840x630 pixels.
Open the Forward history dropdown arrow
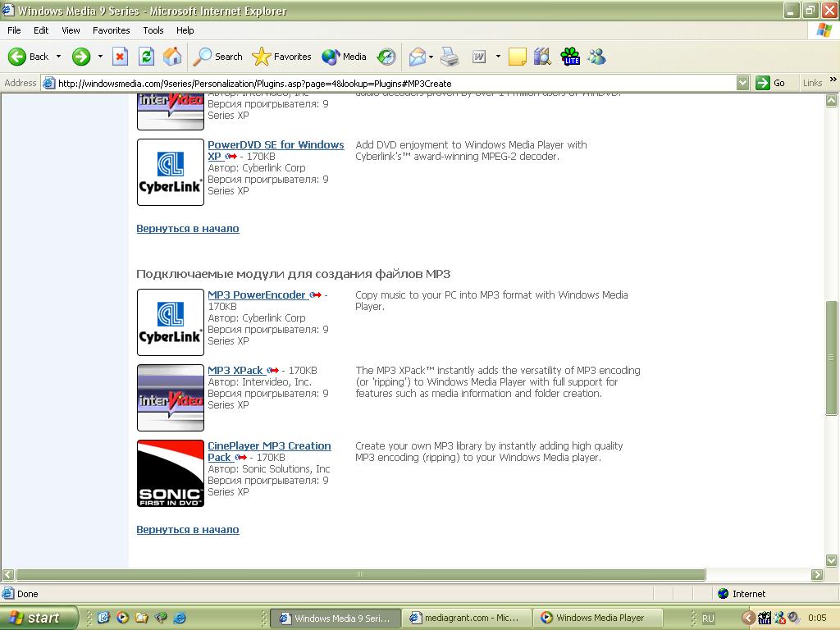[x=100, y=57]
